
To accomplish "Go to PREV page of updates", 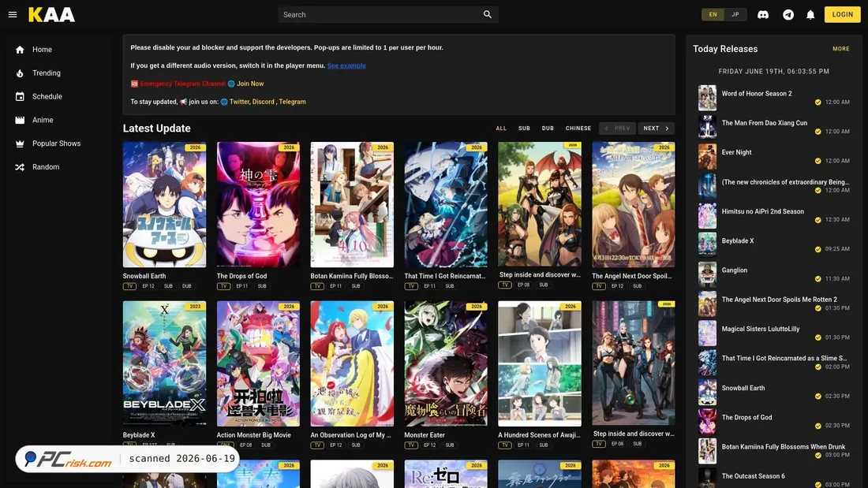I will (x=617, y=129).
